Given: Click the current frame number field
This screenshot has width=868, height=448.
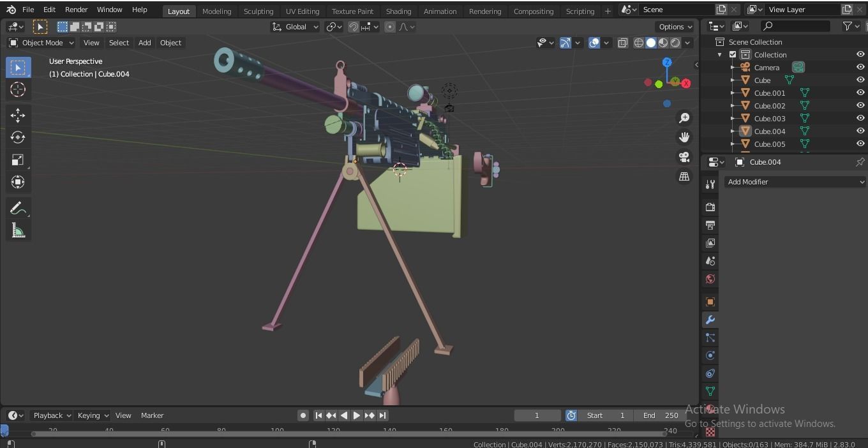Looking at the screenshot, I should point(537,415).
